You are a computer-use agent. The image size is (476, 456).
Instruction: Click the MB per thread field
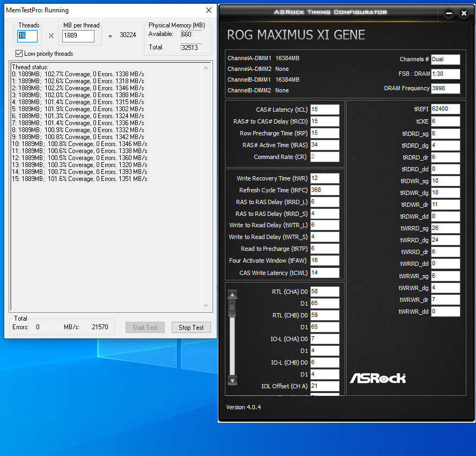click(x=78, y=36)
